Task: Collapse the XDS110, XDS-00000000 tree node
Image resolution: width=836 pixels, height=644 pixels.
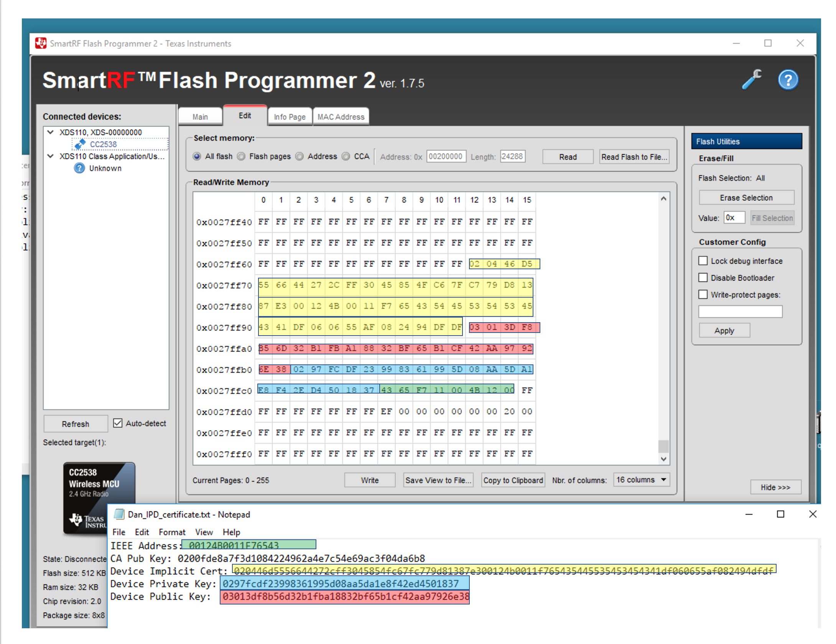Action: pos(50,132)
